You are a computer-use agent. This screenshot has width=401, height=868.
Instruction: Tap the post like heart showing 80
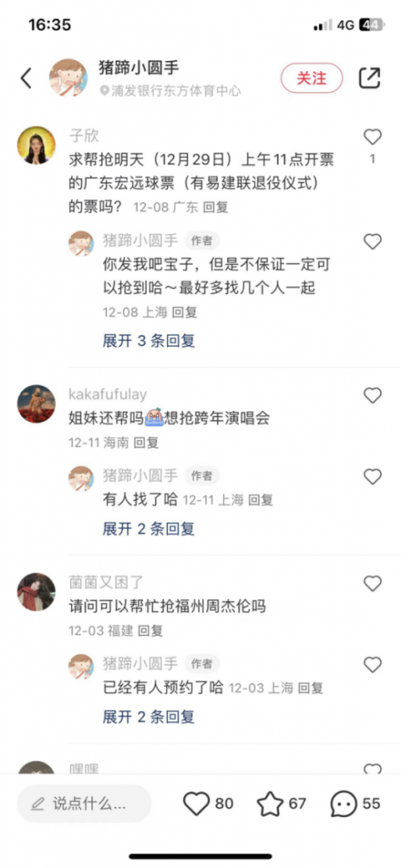coord(197,804)
